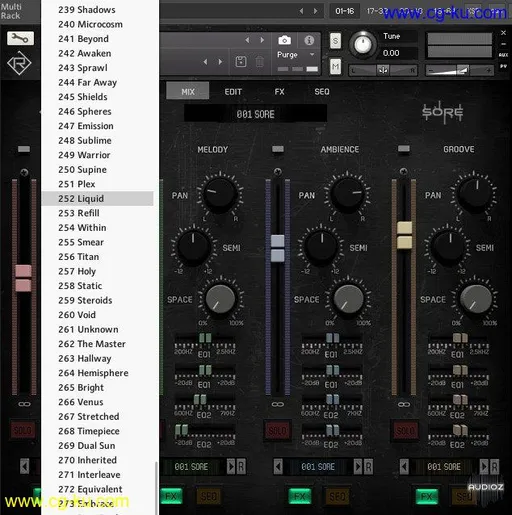Go to next Groove sound preset

coord(484,466)
